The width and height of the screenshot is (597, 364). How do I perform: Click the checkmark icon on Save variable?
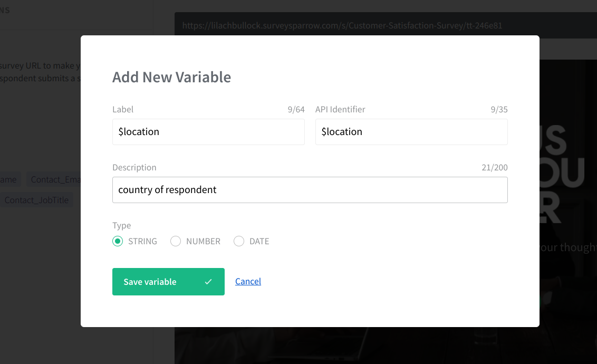coord(208,282)
